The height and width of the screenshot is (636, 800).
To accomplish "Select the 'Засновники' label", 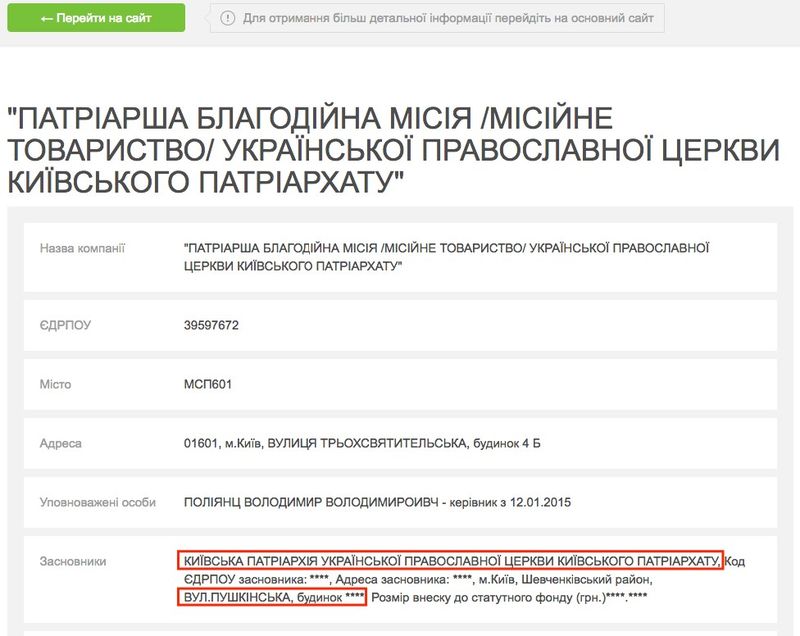I will click(73, 562).
